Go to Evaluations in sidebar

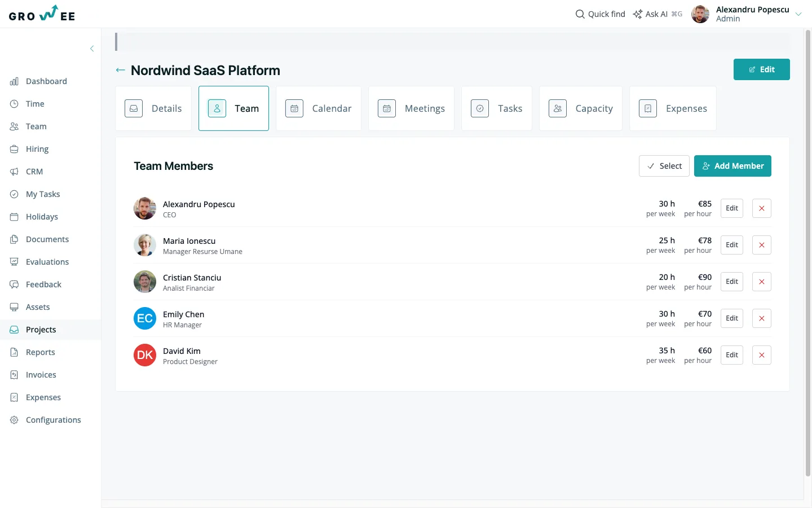[51, 262]
